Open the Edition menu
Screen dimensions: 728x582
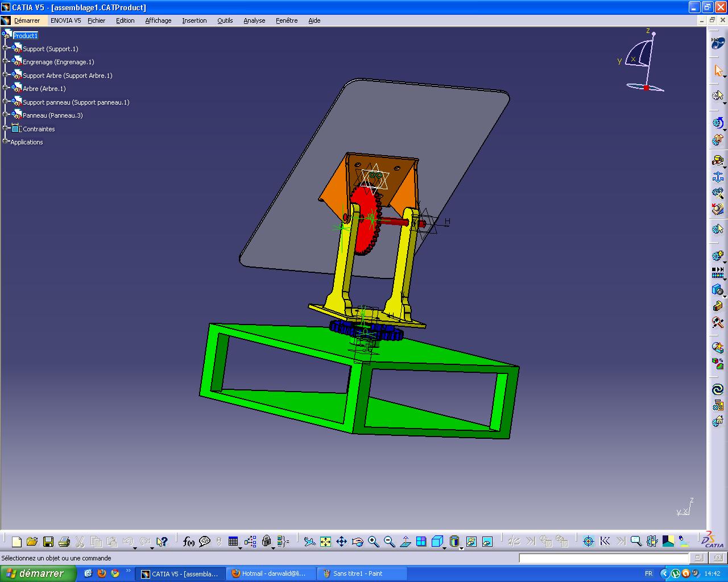[x=125, y=20]
